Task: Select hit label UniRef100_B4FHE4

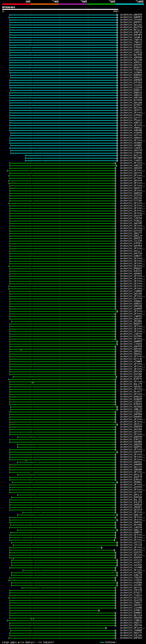Action: [x=131, y=35]
